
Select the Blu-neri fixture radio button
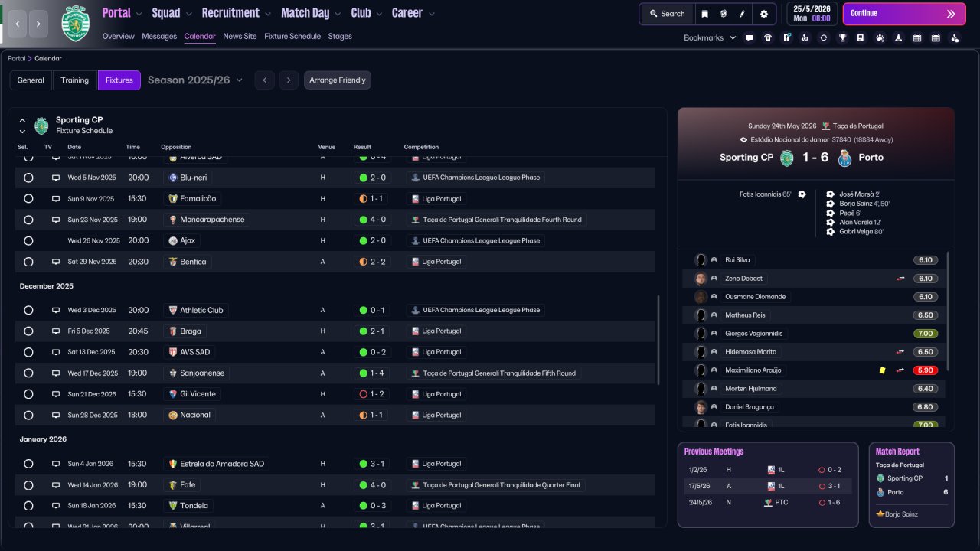pyautogui.click(x=28, y=178)
